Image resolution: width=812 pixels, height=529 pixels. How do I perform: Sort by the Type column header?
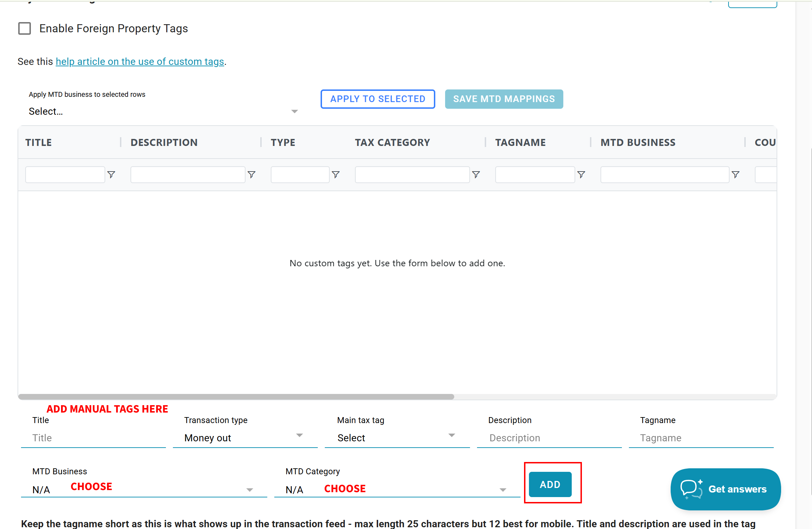click(283, 142)
